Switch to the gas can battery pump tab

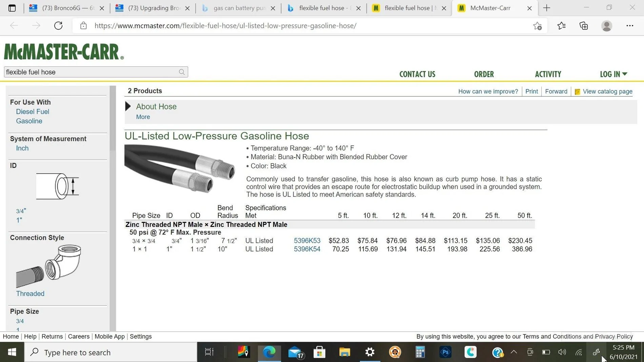(x=238, y=8)
